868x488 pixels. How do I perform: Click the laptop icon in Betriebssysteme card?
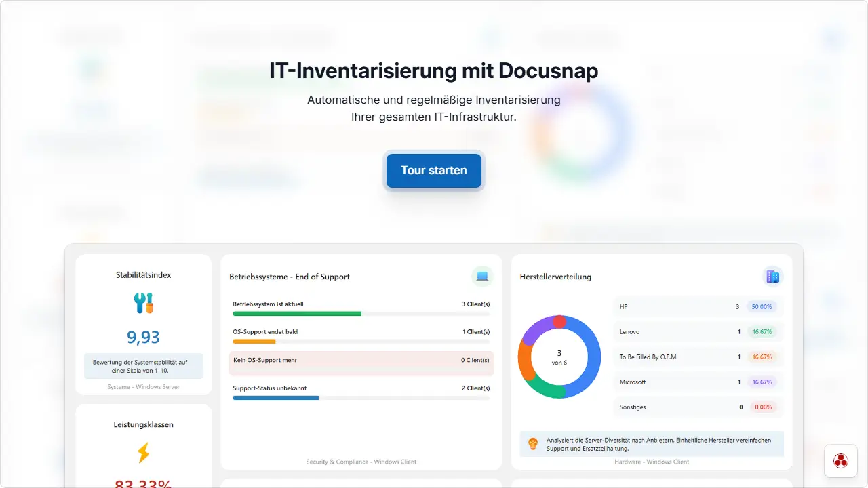tap(482, 277)
